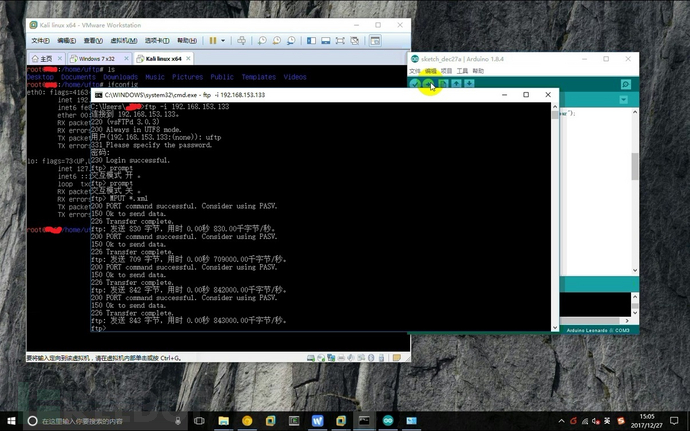Open VMware 虚拟机(M) menu

123,41
